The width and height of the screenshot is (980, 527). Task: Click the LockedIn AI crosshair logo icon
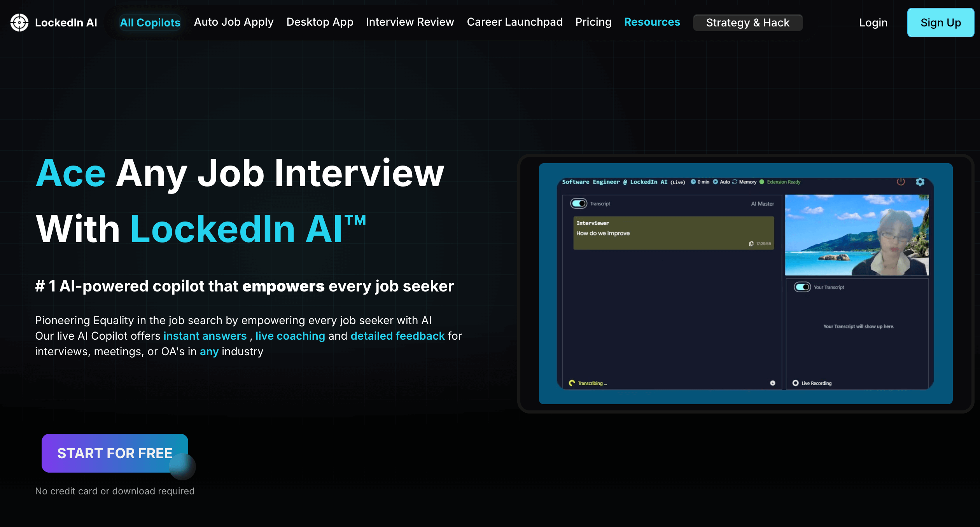point(19,23)
